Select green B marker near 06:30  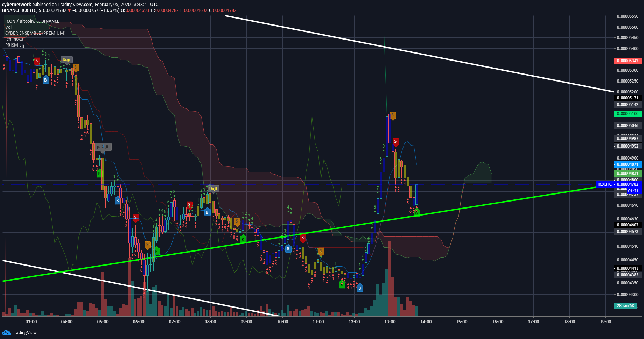pyautogui.click(x=156, y=251)
